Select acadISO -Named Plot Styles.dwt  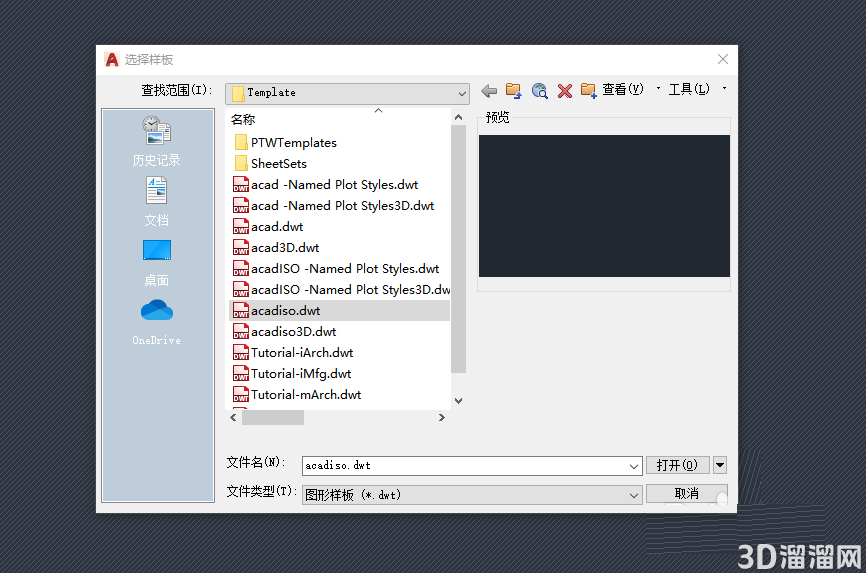[345, 269]
